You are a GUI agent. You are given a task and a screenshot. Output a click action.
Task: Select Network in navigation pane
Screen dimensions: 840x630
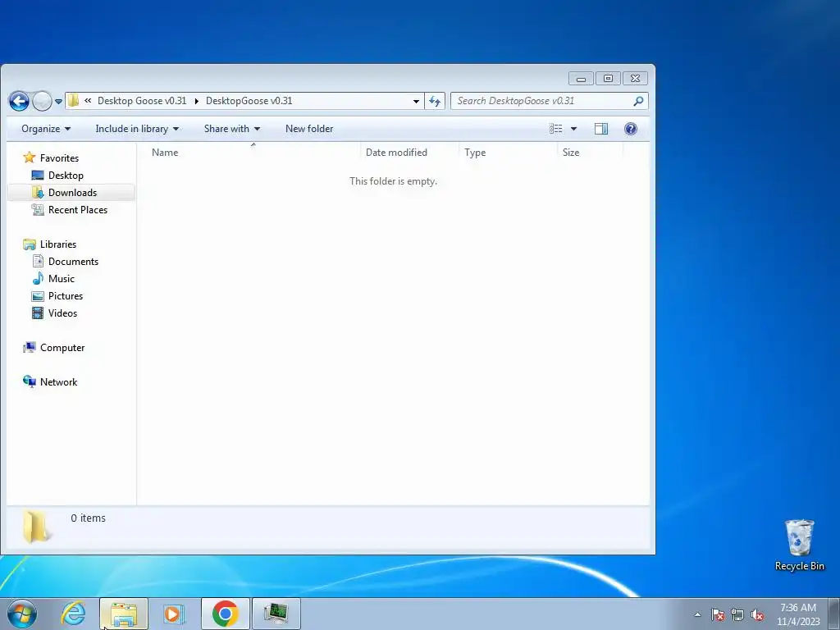tap(58, 382)
